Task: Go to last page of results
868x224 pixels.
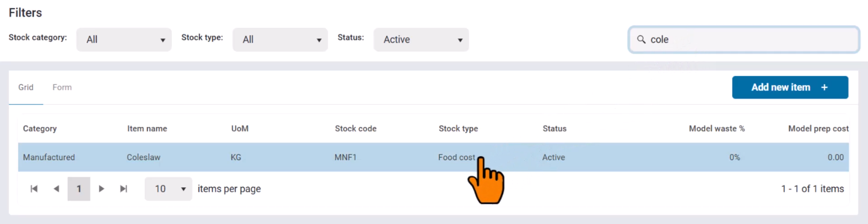Action: 124,189
